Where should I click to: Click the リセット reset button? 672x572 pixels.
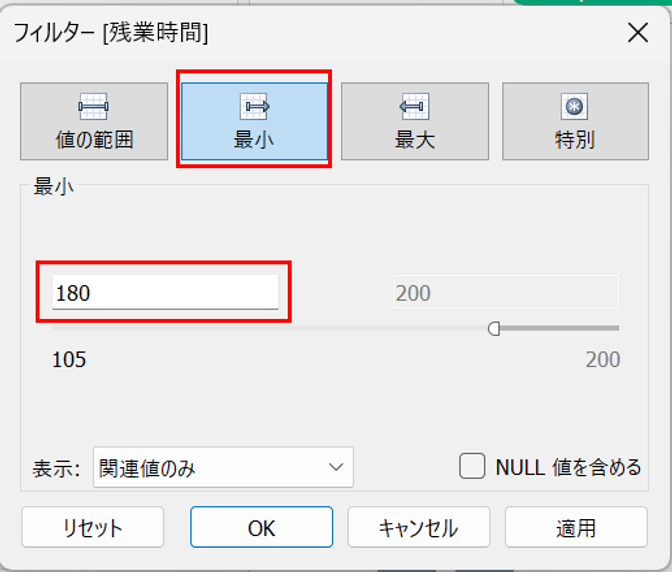[93, 527]
